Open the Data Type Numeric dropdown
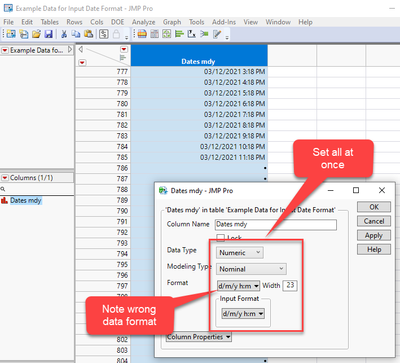The width and height of the screenshot is (400, 363). (240, 253)
